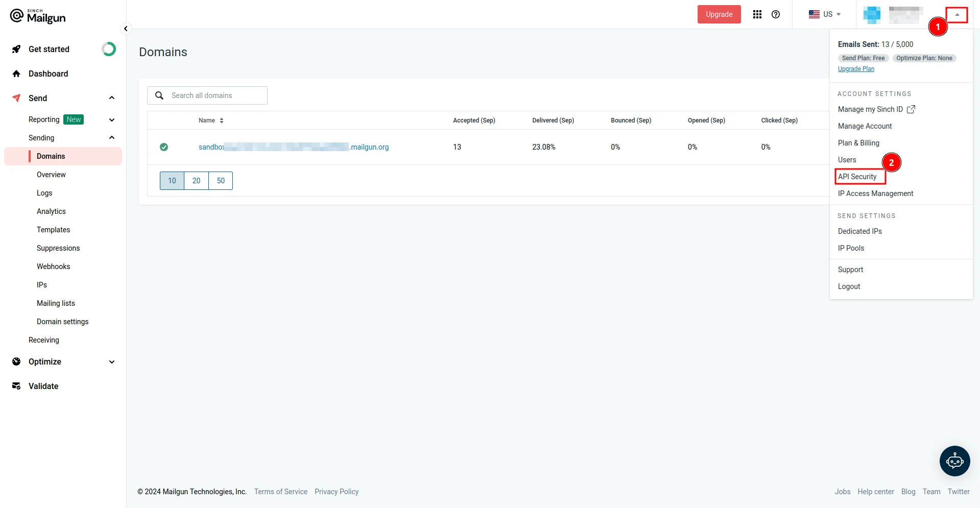Open Terms of Service link
Screen dimensions: 980x508
(281, 492)
